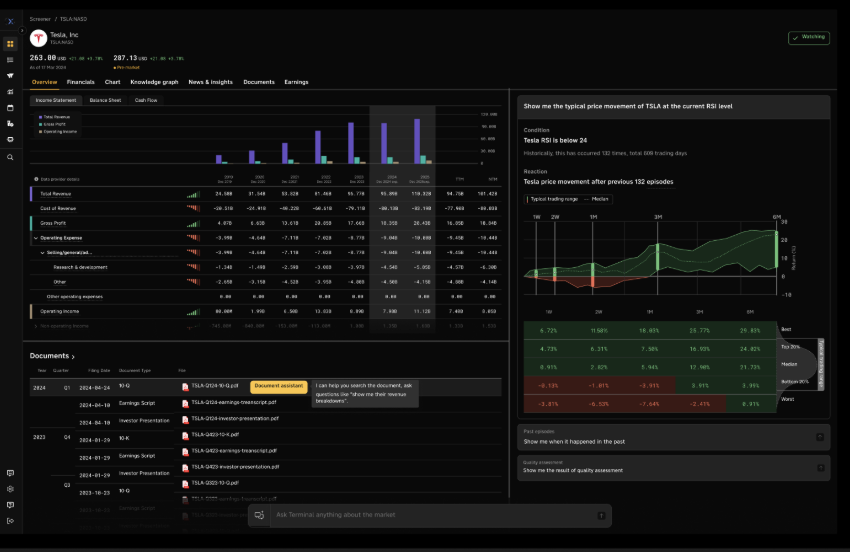Open the list view icon in sidebar
The width and height of the screenshot is (850, 552).
coord(10,60)
